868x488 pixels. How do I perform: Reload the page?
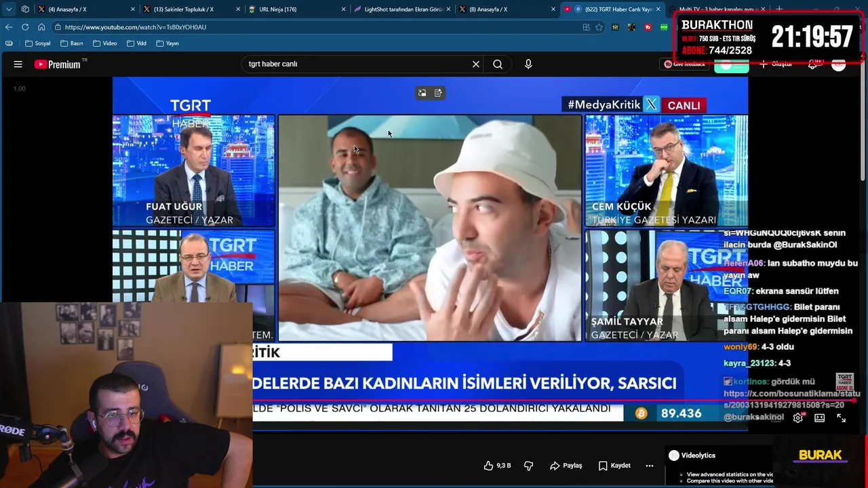(25, 27)
